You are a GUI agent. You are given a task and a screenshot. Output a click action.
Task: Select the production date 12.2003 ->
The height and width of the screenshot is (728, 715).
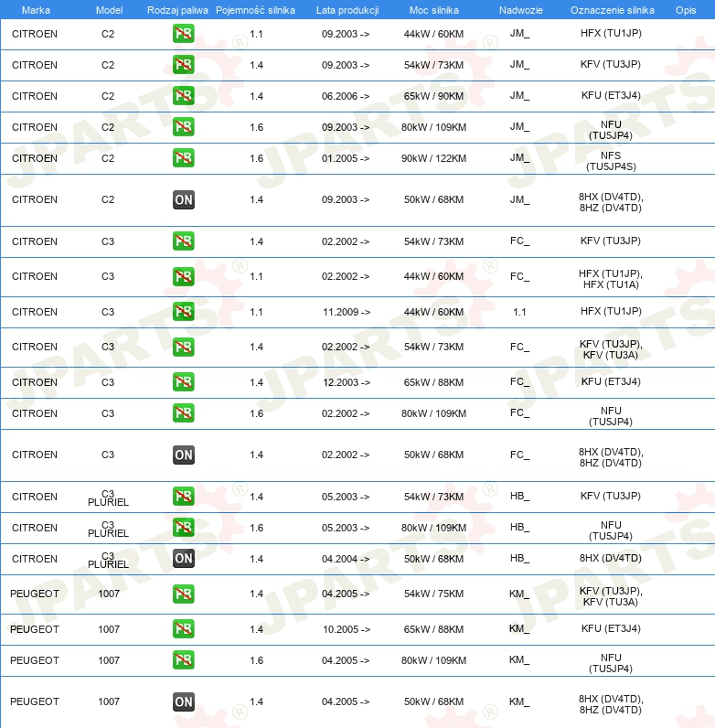point(347,382)
